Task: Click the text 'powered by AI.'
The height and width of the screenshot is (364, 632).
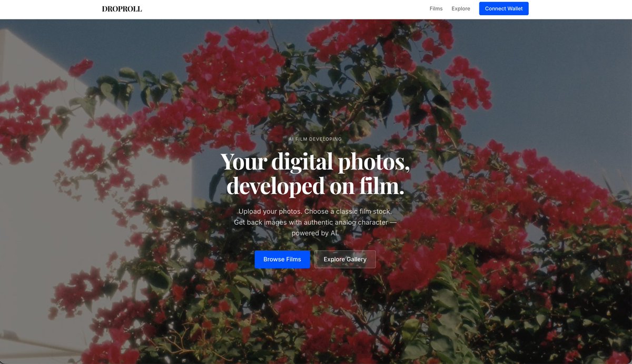Action: (315, 233)
